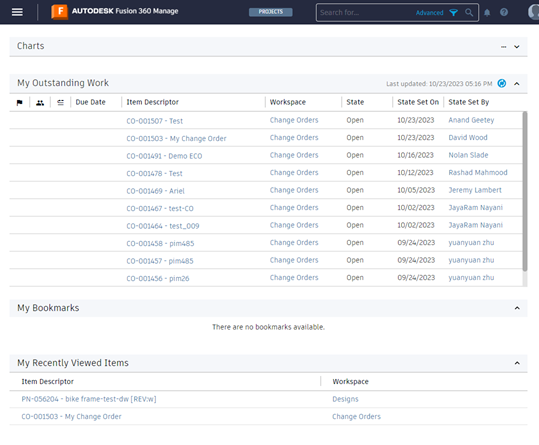Open PN-056204 - bike frame-test-dw item
This screenshot has height=445, width=539.
point(89,399)
